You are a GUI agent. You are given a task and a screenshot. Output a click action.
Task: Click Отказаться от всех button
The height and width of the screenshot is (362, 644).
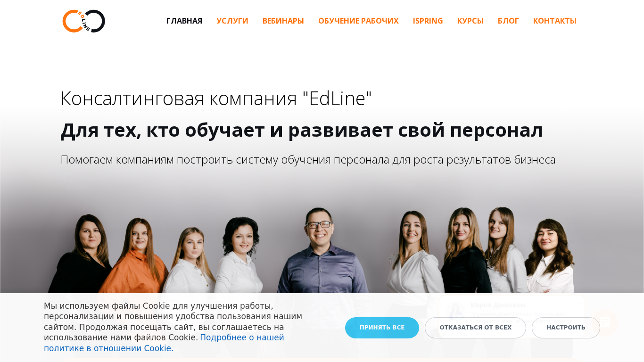pos(475,328)
